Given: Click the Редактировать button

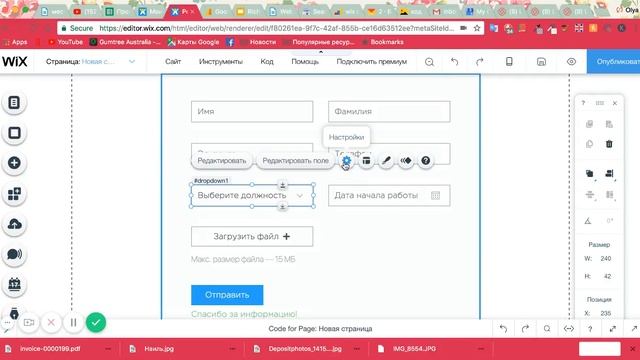Looking at the screenshot, I should click(x=222, y=161).
